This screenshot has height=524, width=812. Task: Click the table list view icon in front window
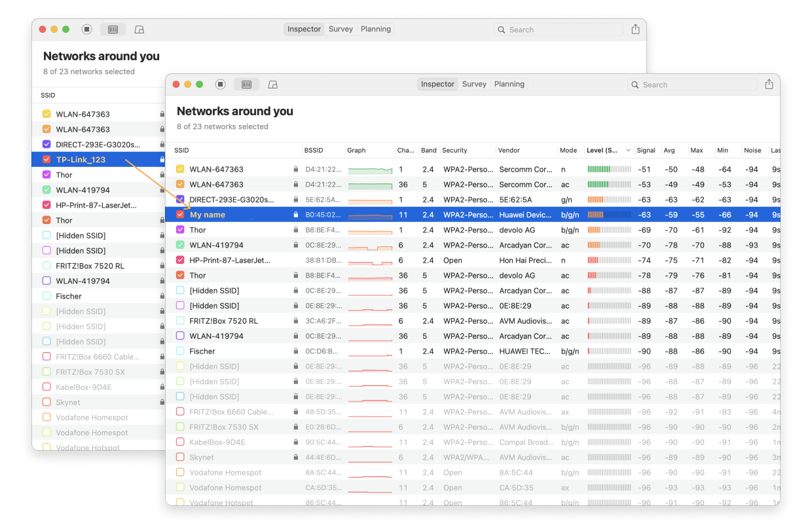pos(247,84)
